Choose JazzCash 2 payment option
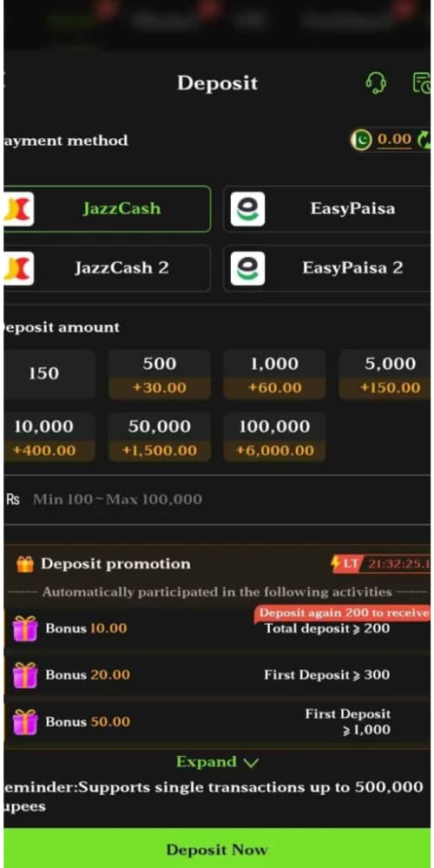 108,268
